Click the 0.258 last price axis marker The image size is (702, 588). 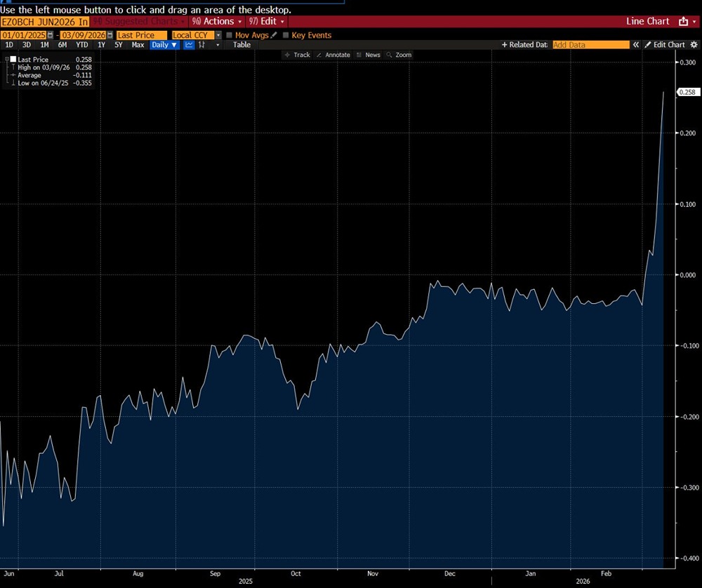tap(686, 92)
